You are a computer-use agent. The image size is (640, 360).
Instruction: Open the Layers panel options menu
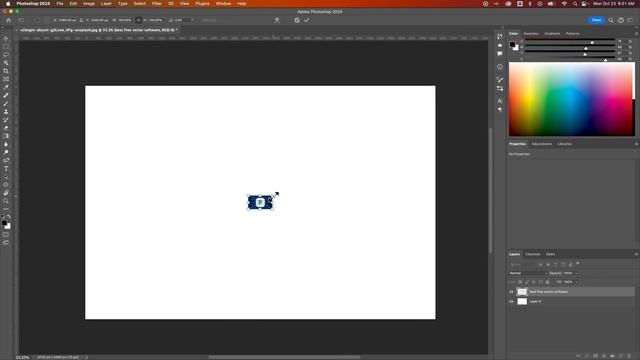point(636,254)
